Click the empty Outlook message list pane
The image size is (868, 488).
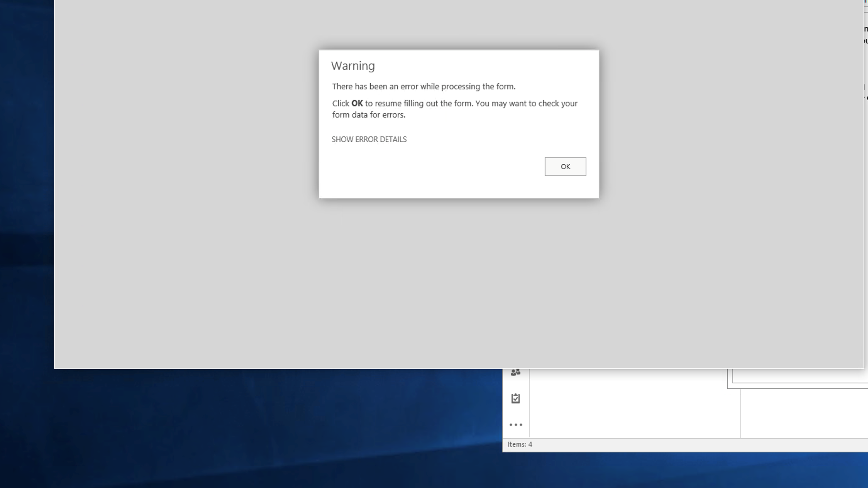[x=633, y=411]
